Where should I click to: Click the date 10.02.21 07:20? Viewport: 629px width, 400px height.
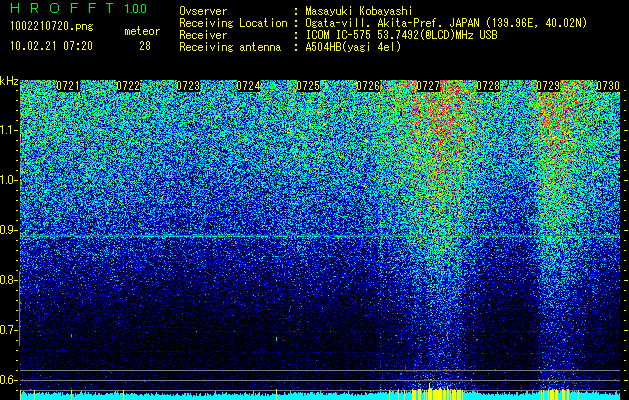[x=51, y=46]
